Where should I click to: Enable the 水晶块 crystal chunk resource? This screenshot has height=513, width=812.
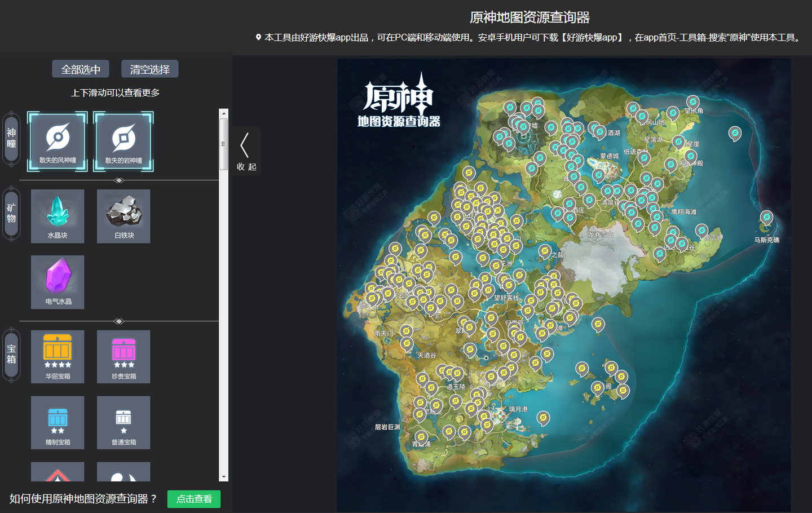(x=58, y=216)
